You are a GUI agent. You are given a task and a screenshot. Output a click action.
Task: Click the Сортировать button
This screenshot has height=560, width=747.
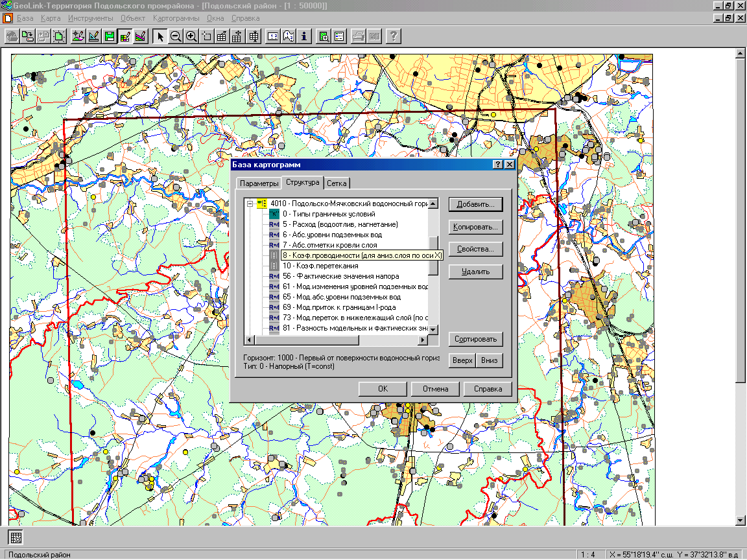click(x=475, y=339)
